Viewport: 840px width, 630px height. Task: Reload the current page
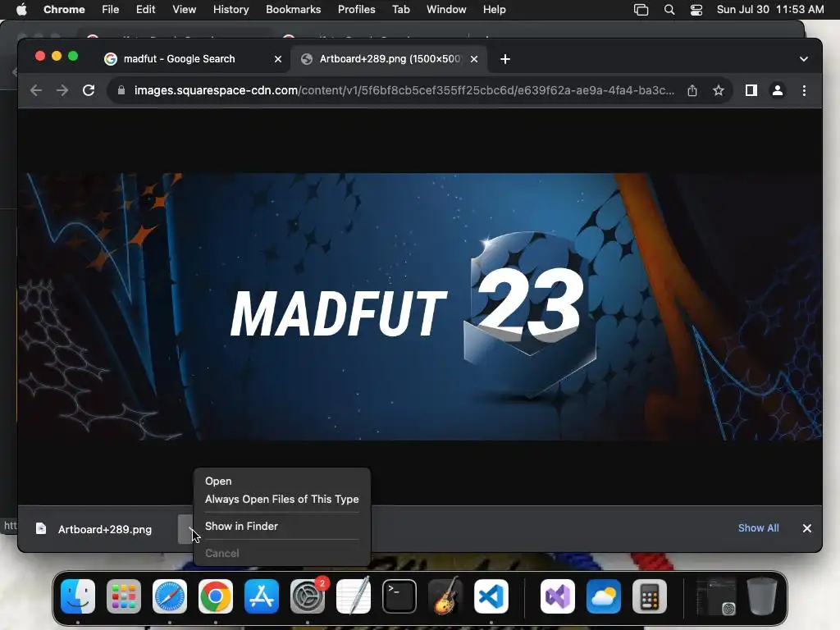pos(89,90)
